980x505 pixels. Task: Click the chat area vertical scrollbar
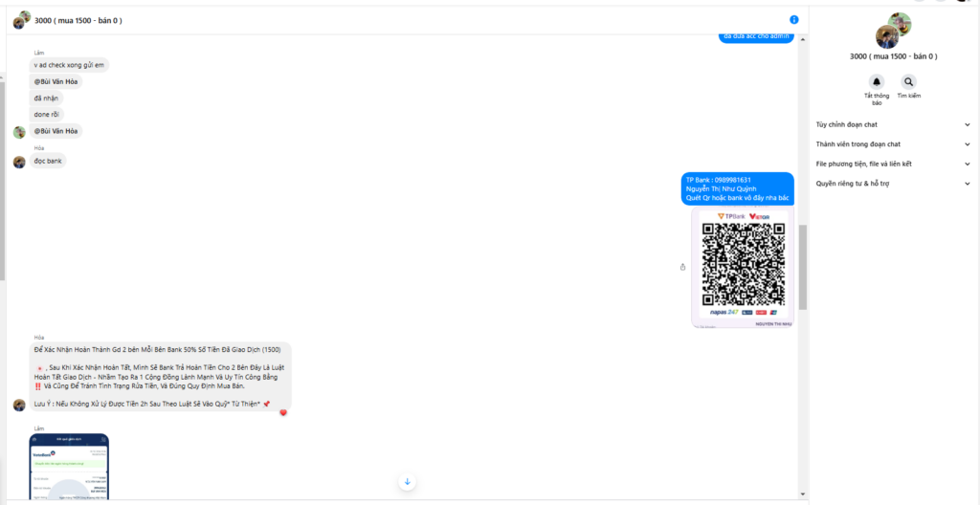[803, 267]
